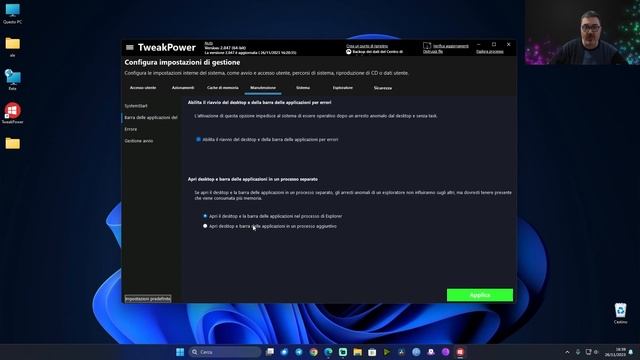Screen dimensions: 640x360
Task: Select 'in un processo aggiuntivo' radio option
Action: (x=205, y=226)
